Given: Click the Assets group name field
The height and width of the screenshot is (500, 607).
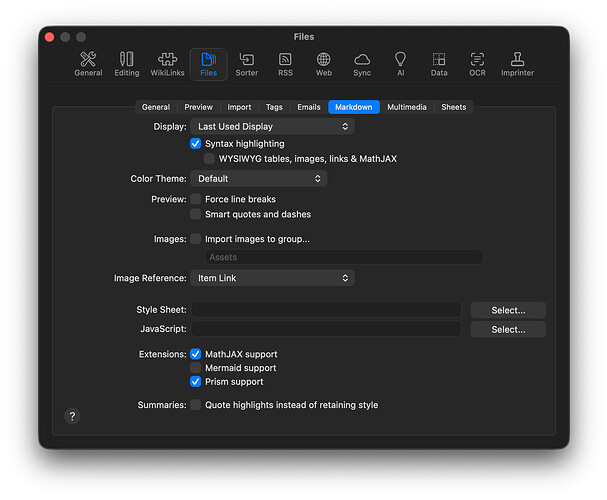Looking at the screenshot, I should point(344,257).
